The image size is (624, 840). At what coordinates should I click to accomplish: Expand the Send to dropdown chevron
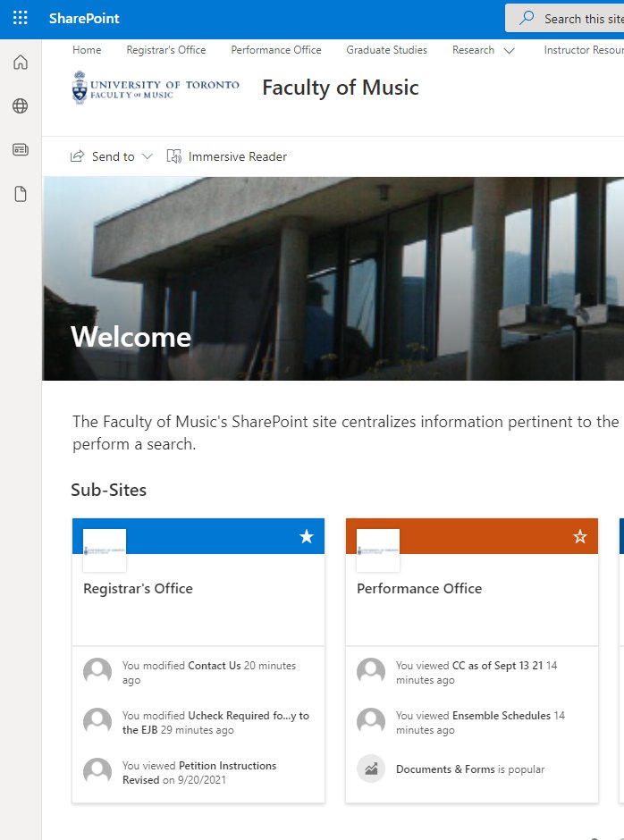pyautogui.click(x=148, y=156)
